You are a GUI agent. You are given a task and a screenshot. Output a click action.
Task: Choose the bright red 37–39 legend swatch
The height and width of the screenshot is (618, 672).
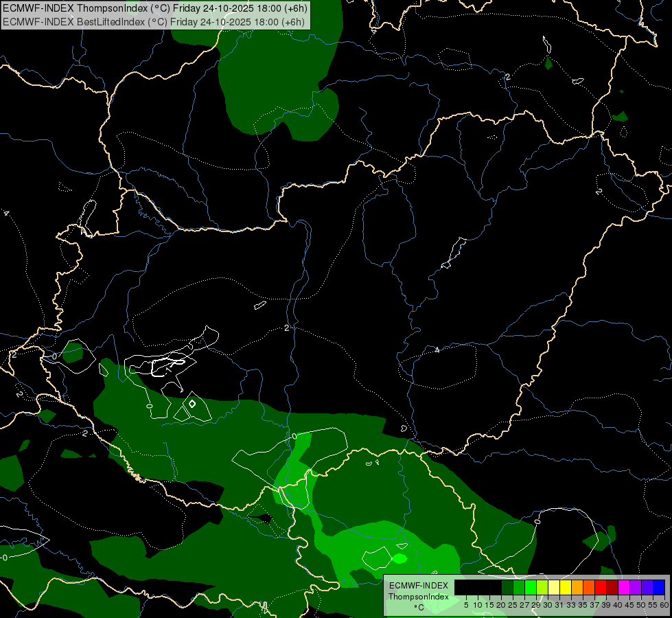[601, 587]
